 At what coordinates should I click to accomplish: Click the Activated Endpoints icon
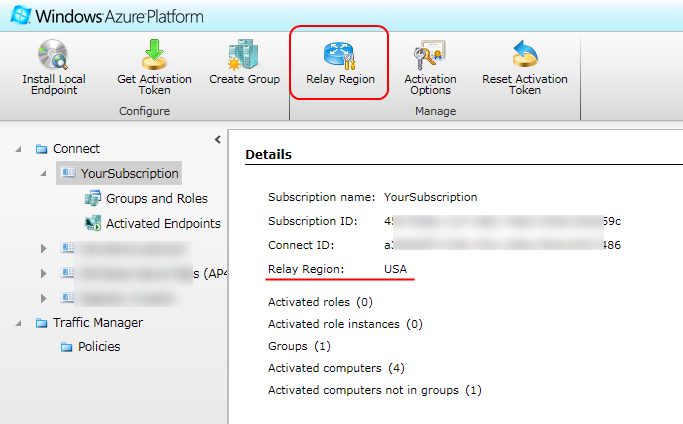click(x=93, y=223)
